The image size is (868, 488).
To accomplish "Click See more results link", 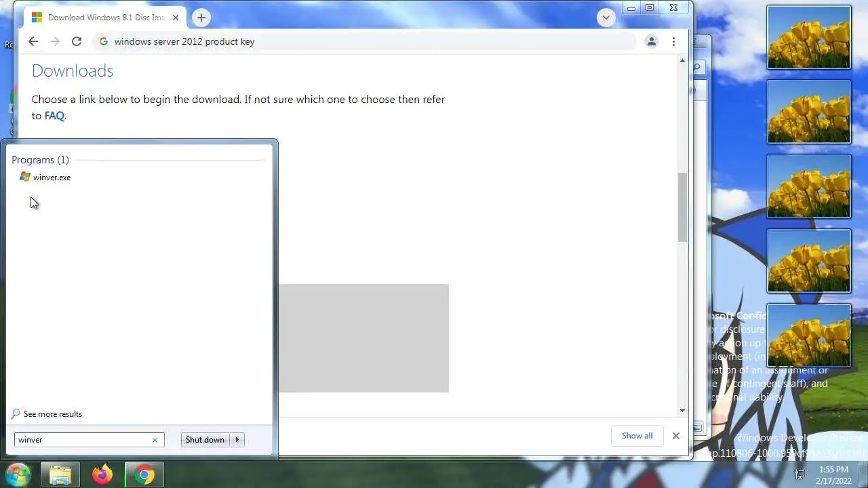I will 47,414.
